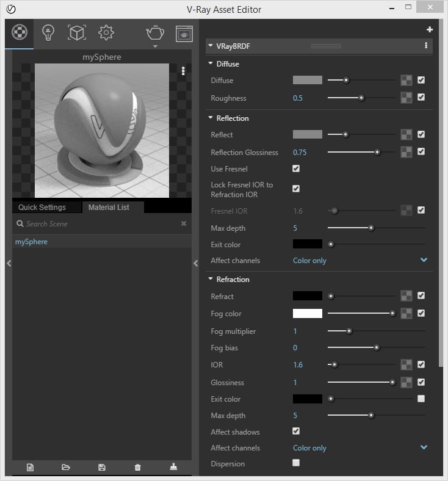Click the right panel vertical scrollbar
This screenshot has width=448, height=481.
441,193
